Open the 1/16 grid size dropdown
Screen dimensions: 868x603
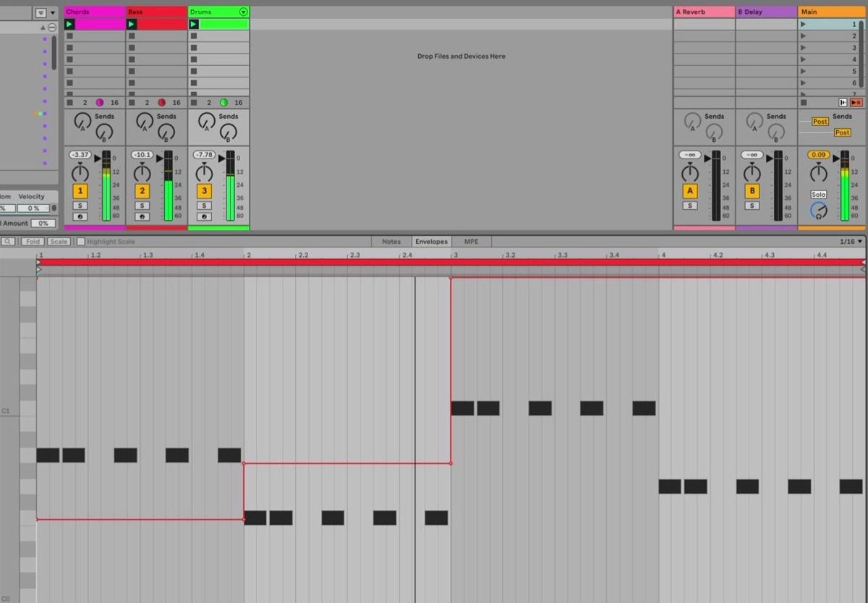point(851,242)
